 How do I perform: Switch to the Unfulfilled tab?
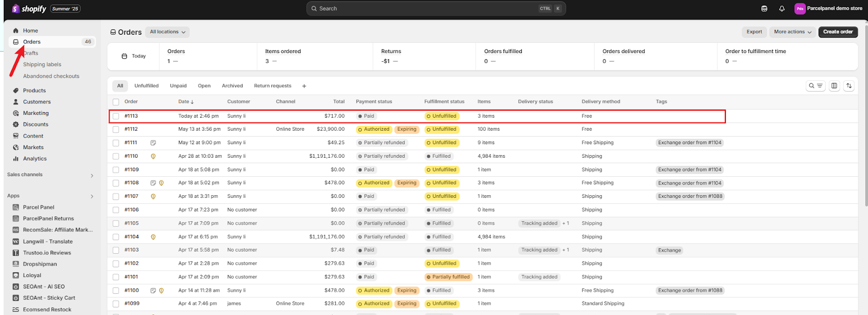146,86
